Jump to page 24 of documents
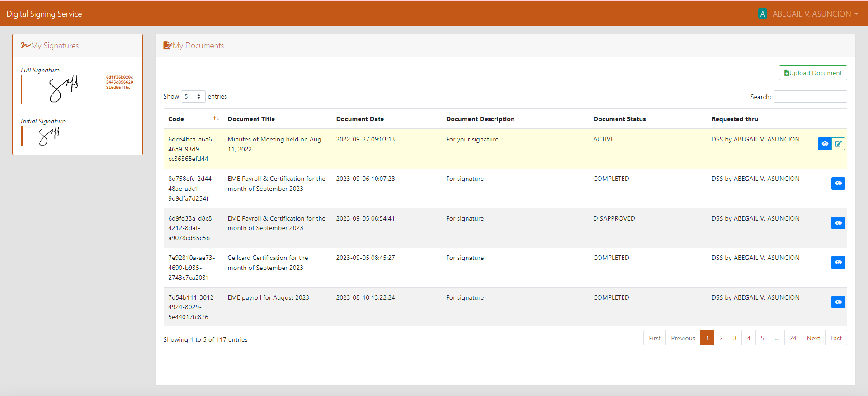Image resolution: width=868 pixels, height=396 pixels. (x=793, y=338)
